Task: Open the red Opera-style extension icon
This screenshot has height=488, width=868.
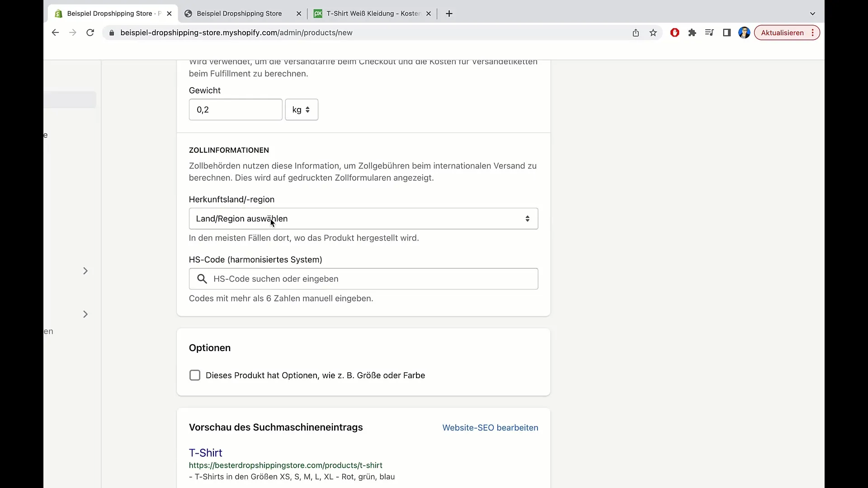Action: (675, 33)
